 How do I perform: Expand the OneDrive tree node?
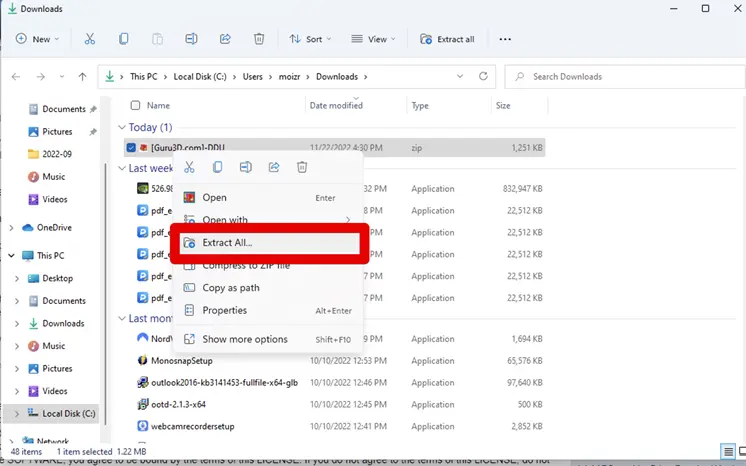coord(12,228)
